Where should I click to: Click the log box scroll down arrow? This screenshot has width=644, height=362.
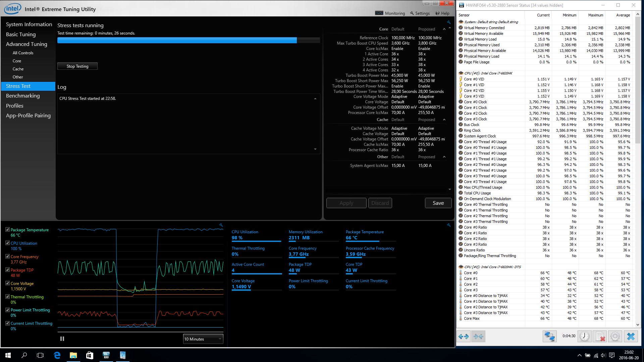point(315,149)
